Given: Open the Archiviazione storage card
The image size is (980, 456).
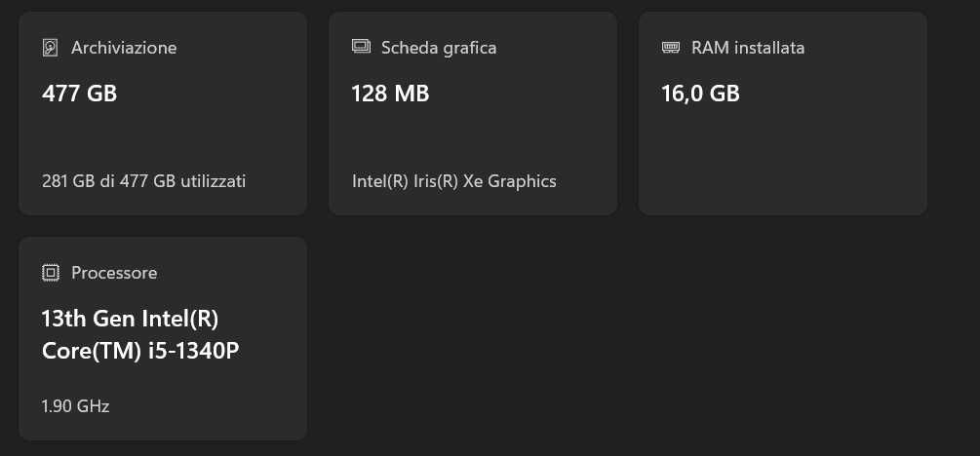Looking at the screenshot, I should (163, 114).
